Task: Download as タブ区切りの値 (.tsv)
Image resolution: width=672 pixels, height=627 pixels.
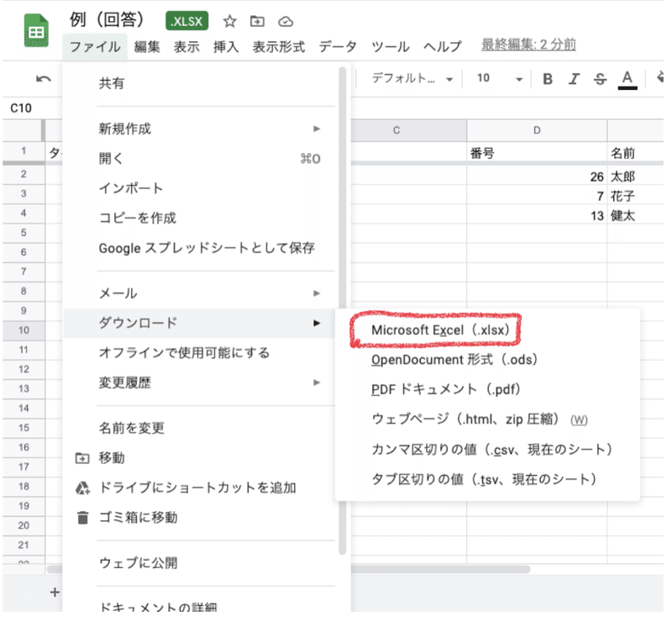Action: pyautogui.click(x=487, y=479)
